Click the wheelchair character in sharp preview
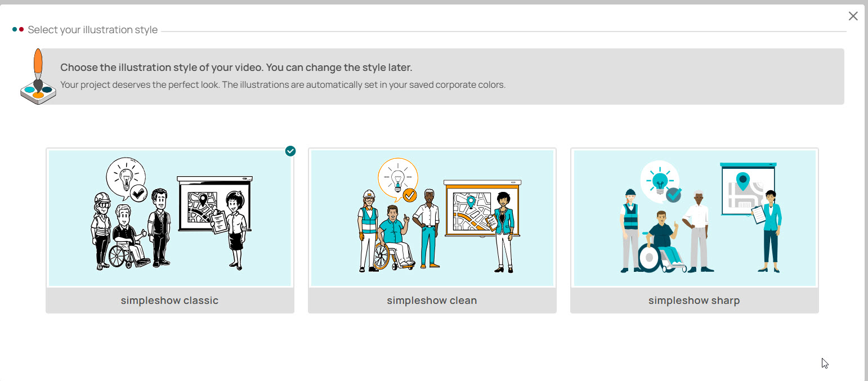Screen dimensions: 868x381 coord(660,245)
